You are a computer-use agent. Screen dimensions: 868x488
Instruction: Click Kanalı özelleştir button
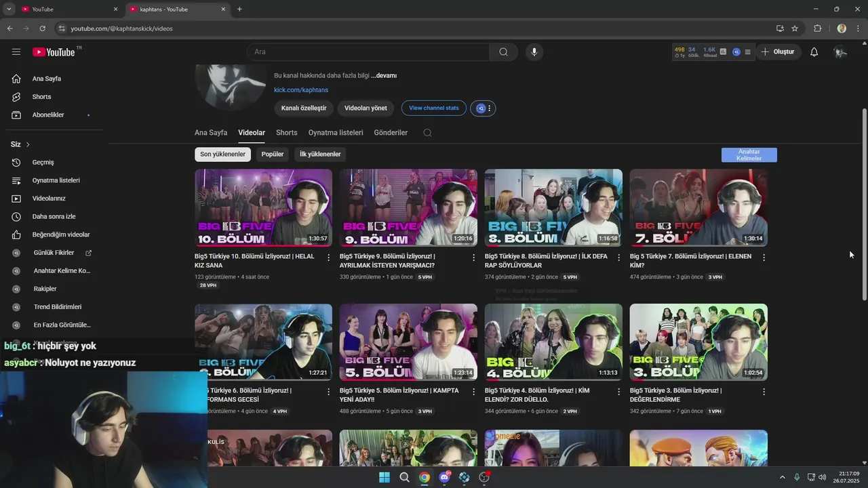(x=304, y=108)
